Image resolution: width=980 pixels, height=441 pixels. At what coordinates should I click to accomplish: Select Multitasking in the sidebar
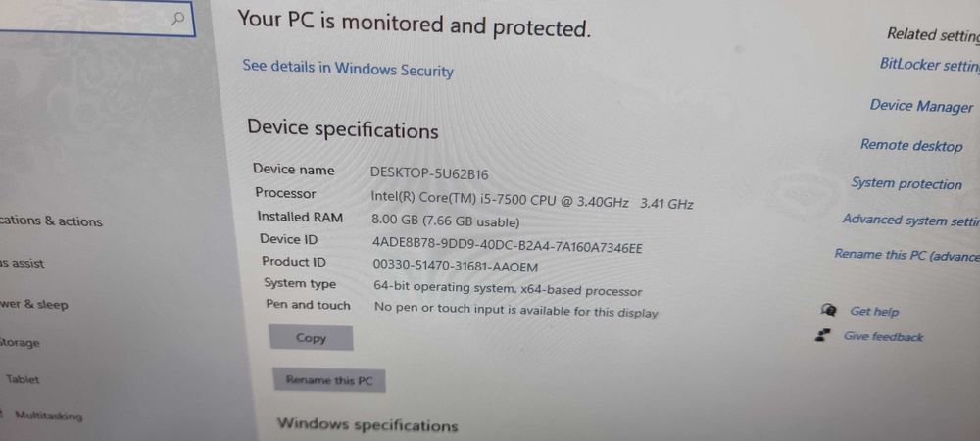coord(48,416)
